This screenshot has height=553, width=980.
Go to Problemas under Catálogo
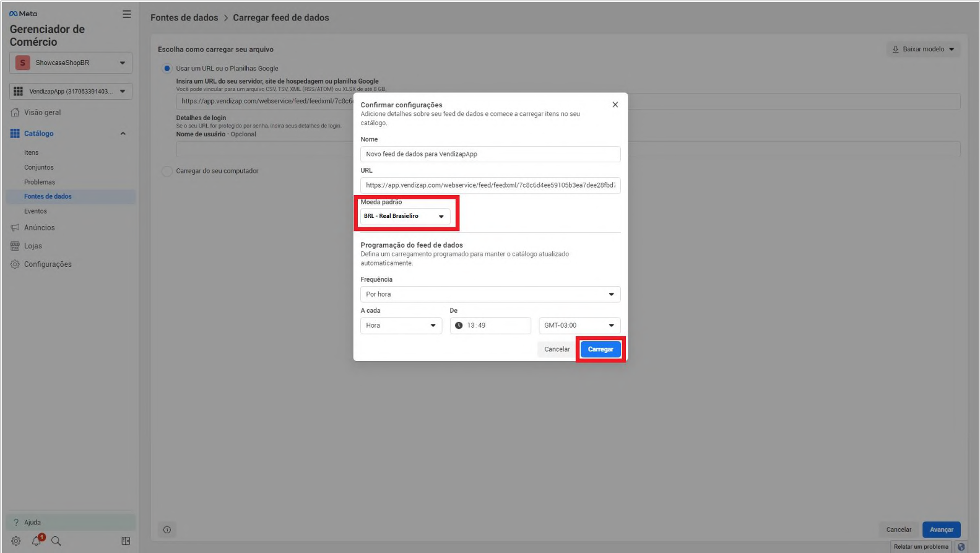pyautogui.click(x=40, y=182)
